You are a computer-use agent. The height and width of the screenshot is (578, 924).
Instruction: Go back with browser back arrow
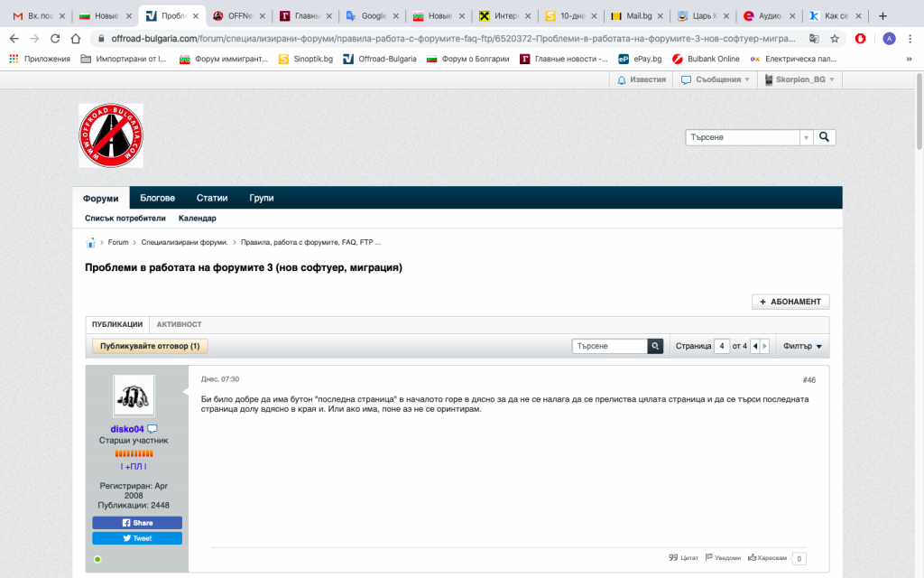14,38
